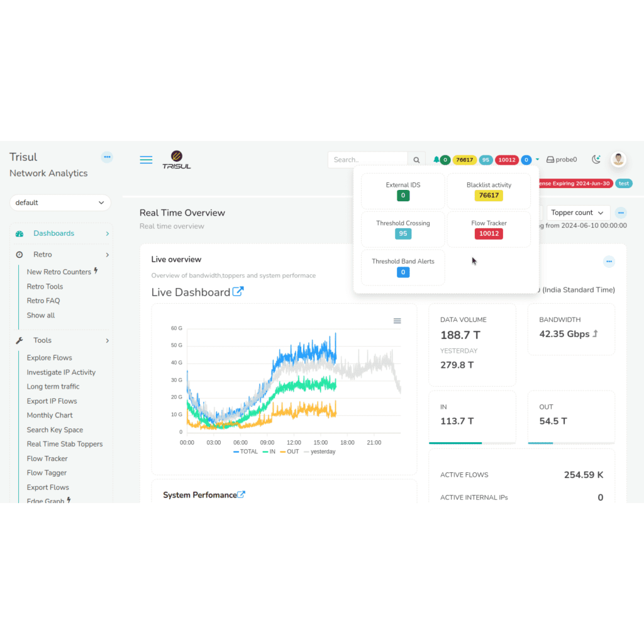
Task: Open Investigate IP Activity
Action: point(61,372)
